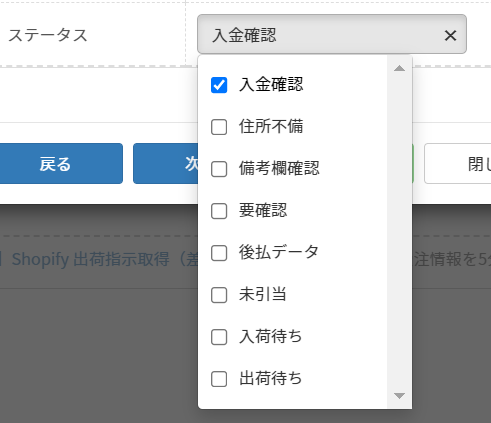The width and height of the screenshot is (491, 423).
Task: Click the 次 button beside 戻る
Action: coord(166,163)
